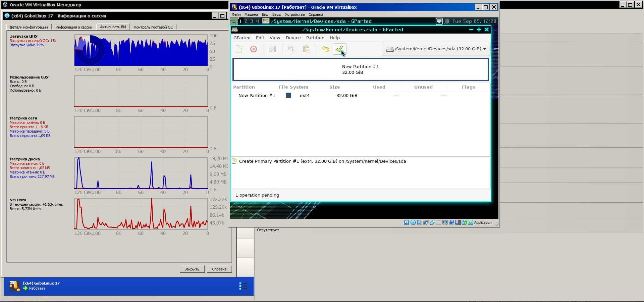The image size is (644, 302).
Task: Switch to workspace 2 in the guest panel
Action: (246, 21)
